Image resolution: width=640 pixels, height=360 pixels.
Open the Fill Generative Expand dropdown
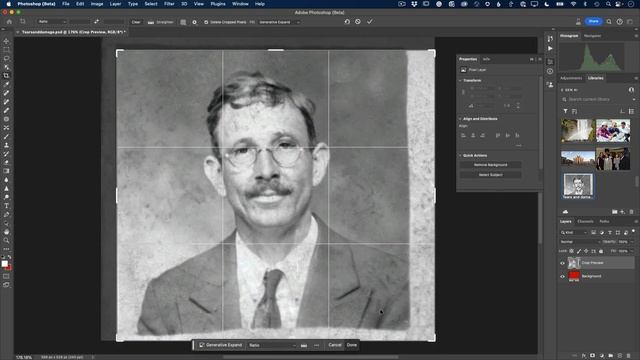tap(280, 22)
